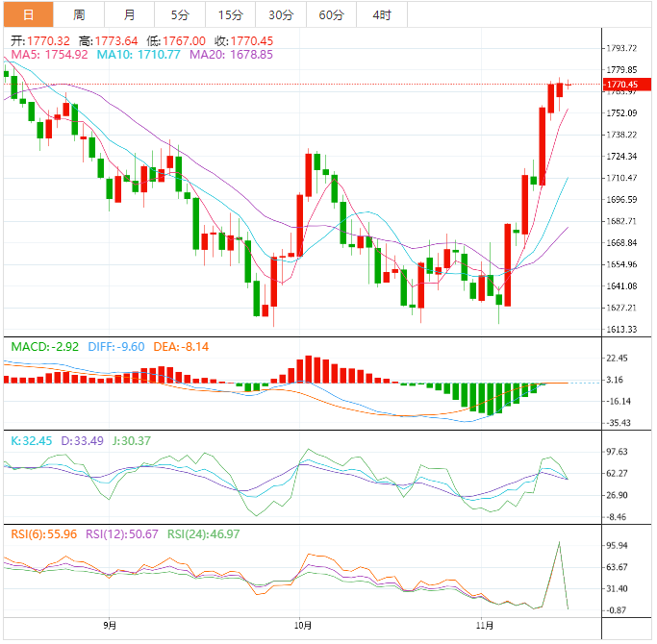
Task: Click the 1779.85 price axis label
Action: 621,70
